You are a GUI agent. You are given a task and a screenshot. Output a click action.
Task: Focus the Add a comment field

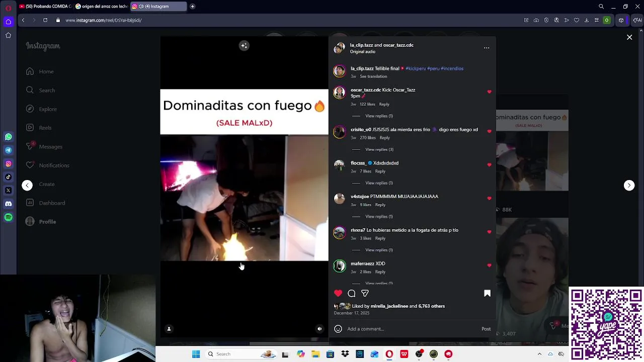point(413,329)
